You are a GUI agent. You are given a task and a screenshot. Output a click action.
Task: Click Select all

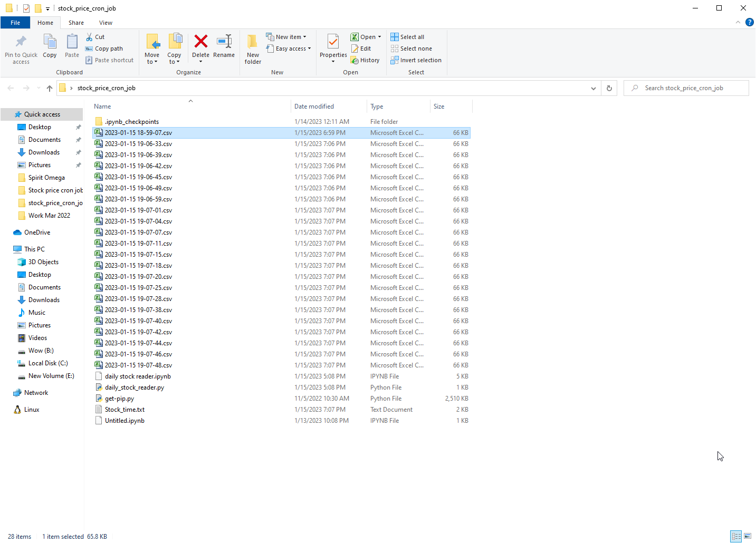coord(407,37)
